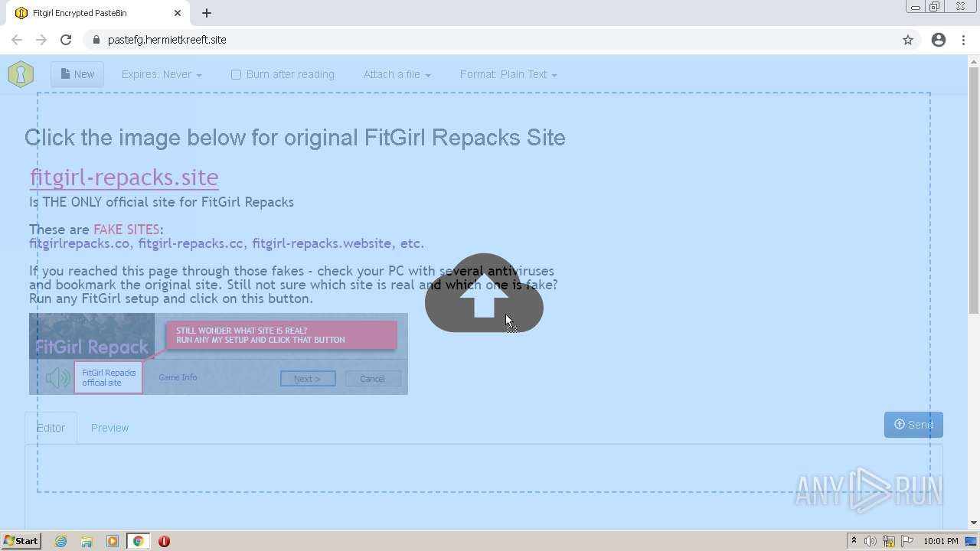View site info via padlock icon

coord(96,40)
